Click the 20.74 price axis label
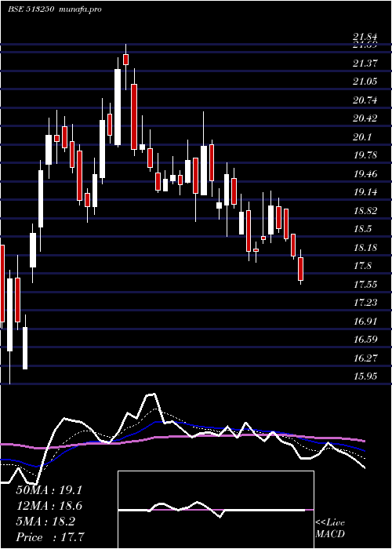Image resolution: width=392 pixels, height=549 pixels. pos(365,100)
